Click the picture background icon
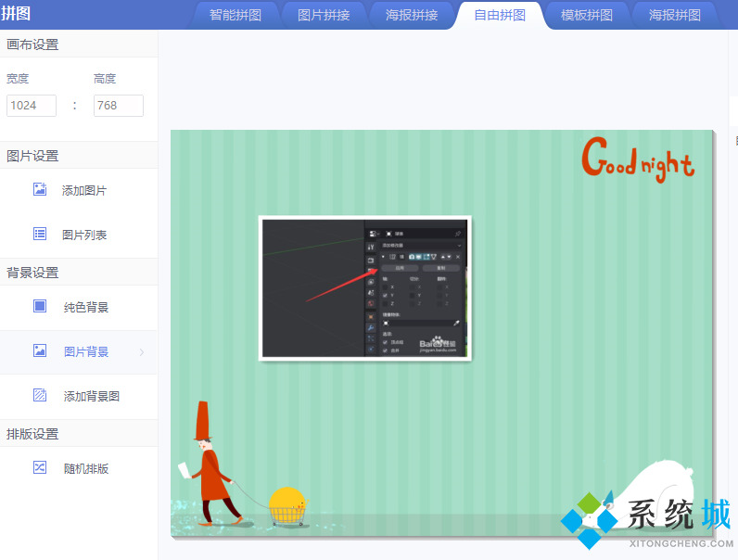The height and width of the screenshot is (560, 738). click(x=40, y=351)
